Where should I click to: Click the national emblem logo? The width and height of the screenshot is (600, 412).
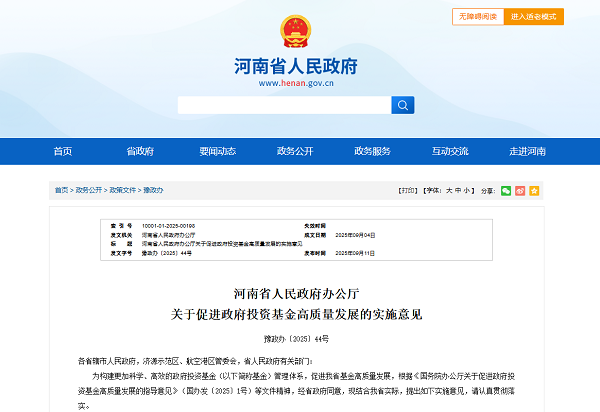click(x=295, y=32)
